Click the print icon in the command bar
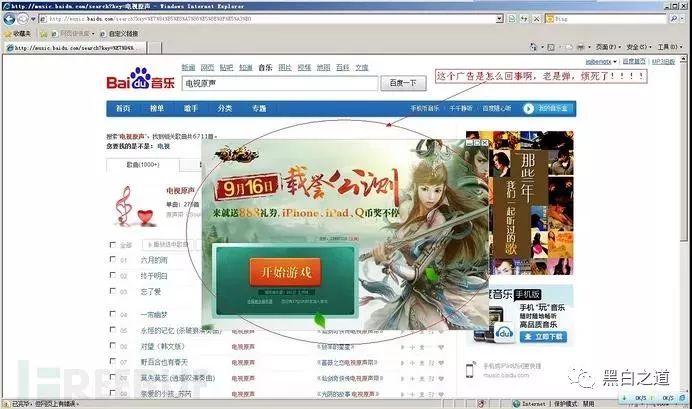692x409 pixels. point(581,47)
